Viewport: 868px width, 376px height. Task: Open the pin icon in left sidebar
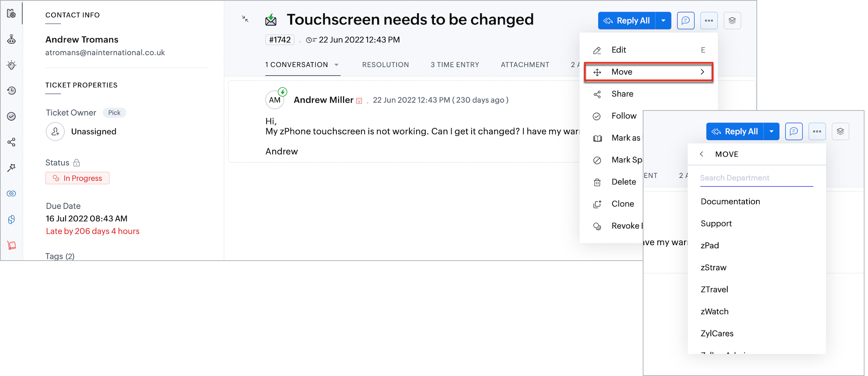coord(12,168)
